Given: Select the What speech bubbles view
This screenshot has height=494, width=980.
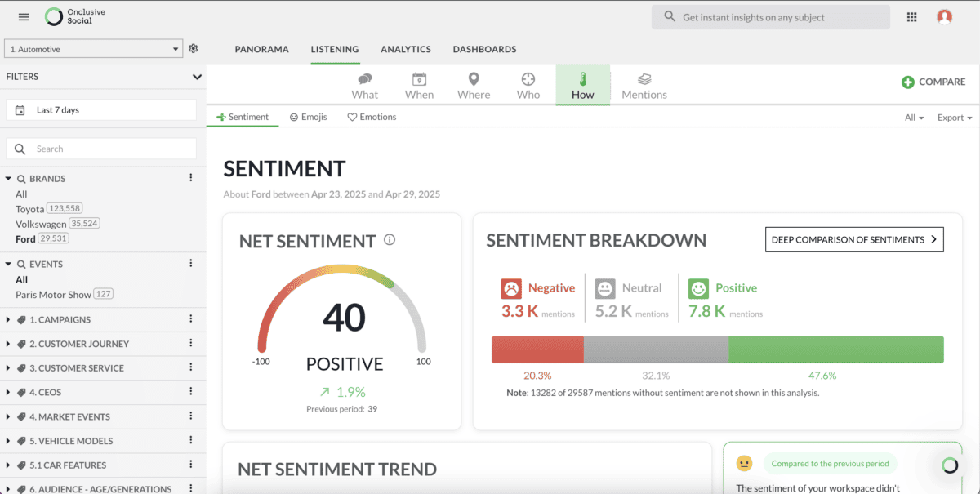Looking at the screenshot, I should click(365, 86).
